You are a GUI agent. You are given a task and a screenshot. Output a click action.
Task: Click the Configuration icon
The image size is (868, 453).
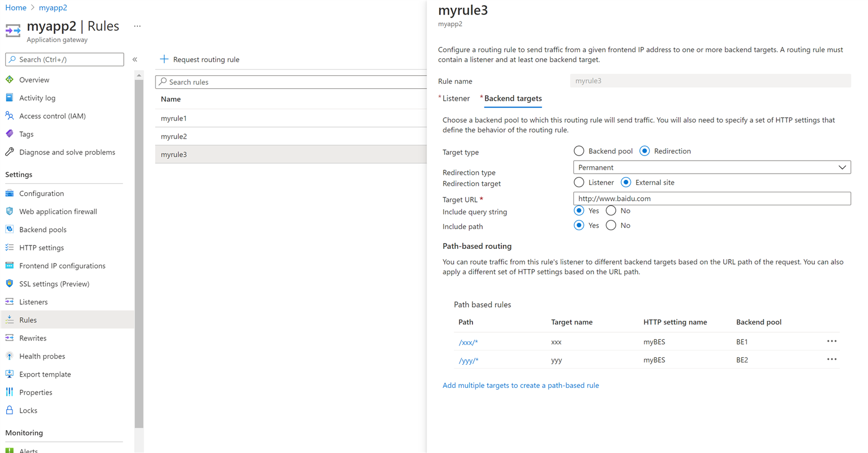10,193
